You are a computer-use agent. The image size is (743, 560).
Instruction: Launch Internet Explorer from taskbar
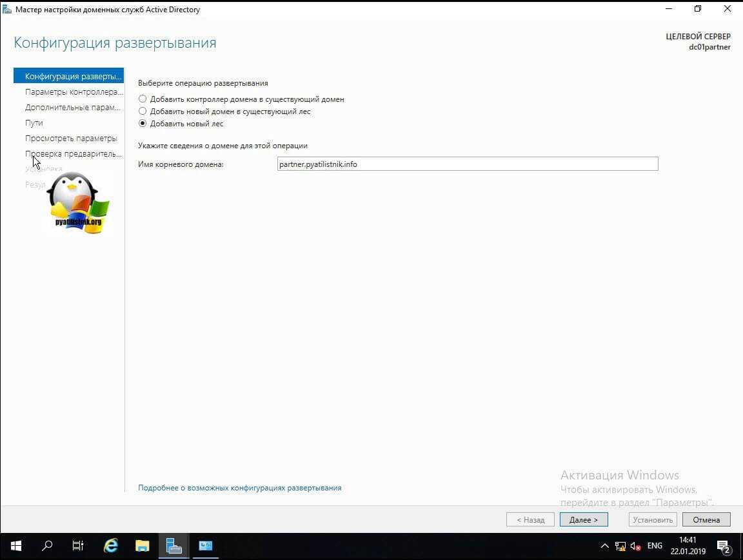[110, 546]
